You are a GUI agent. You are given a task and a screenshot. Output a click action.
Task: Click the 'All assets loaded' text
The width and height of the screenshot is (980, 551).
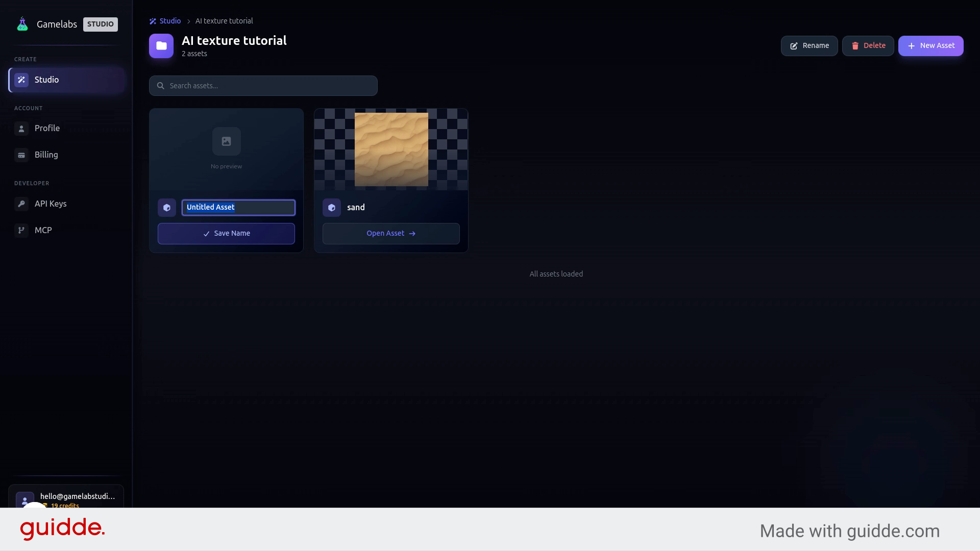556,274
